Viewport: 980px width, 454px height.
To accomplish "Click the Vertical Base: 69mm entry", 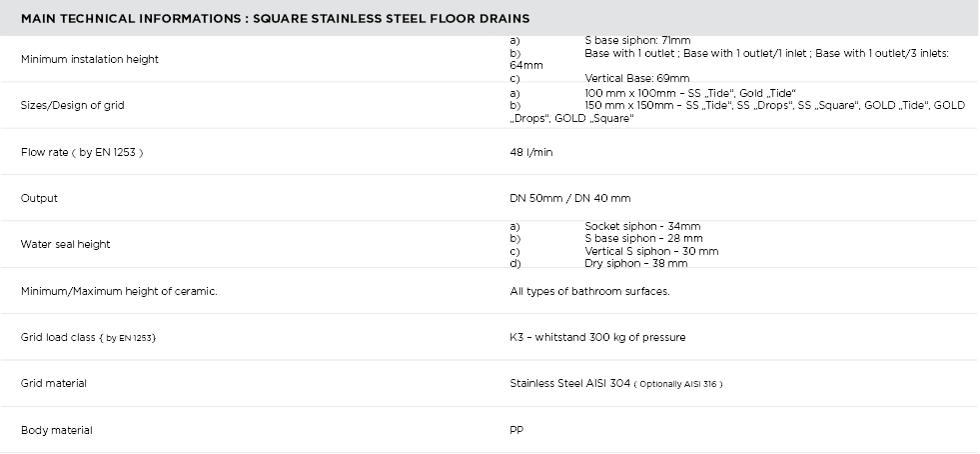I will pos(636,78).
